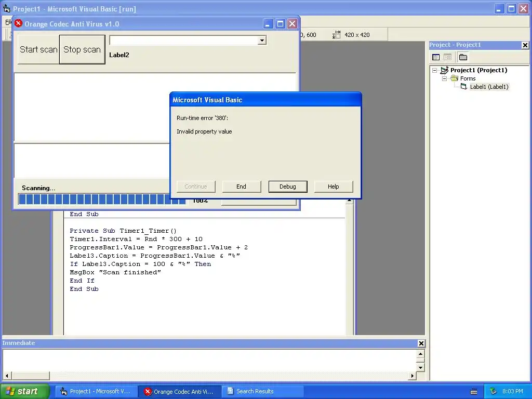Click the Label3.Caption assignment code line
Screen dimensions: 532x399
click(155, 256)
